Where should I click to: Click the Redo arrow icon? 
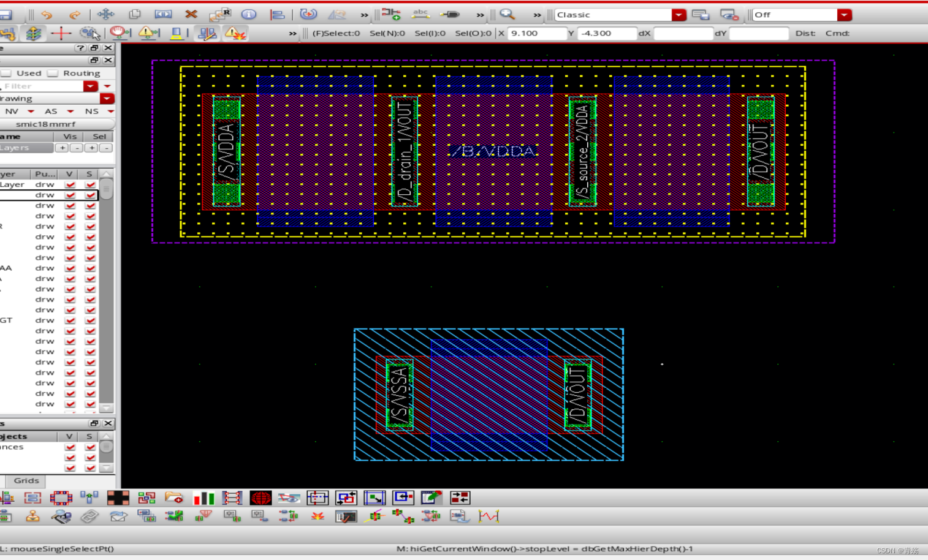tap(75, 14)
